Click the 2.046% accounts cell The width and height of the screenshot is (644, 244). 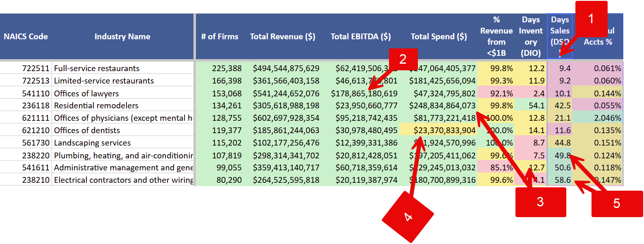click(598, 118)
